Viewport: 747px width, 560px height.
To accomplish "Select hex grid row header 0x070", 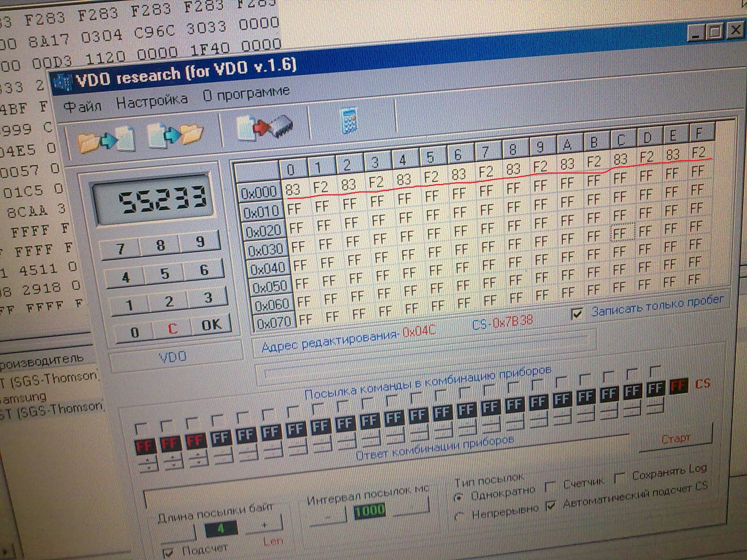I will [x=274, y=323].
